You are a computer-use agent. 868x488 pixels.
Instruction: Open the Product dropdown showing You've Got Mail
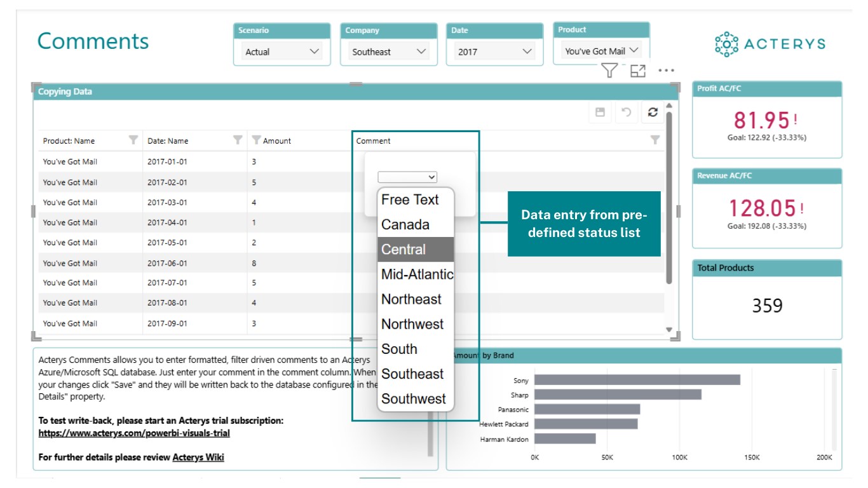[x=601, y=51]
